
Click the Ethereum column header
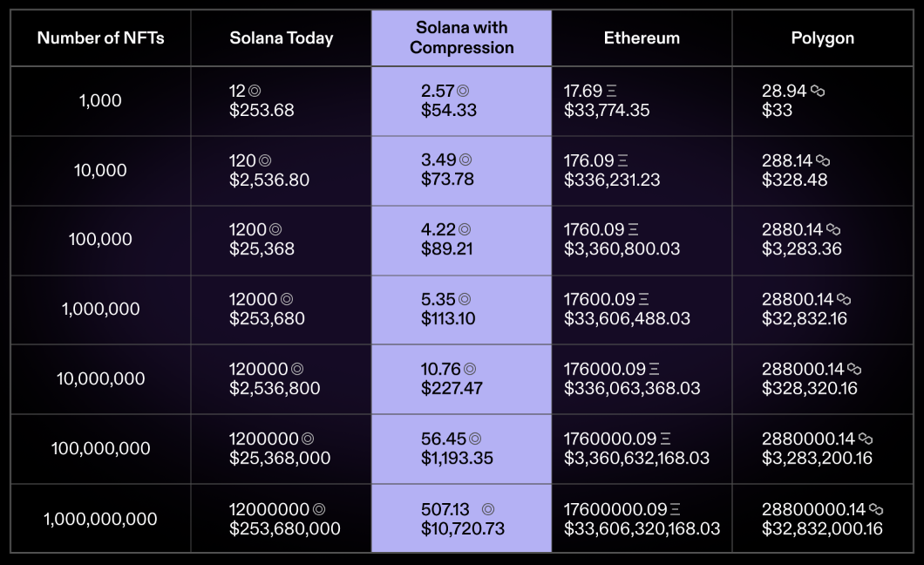(x=642, y=38)
